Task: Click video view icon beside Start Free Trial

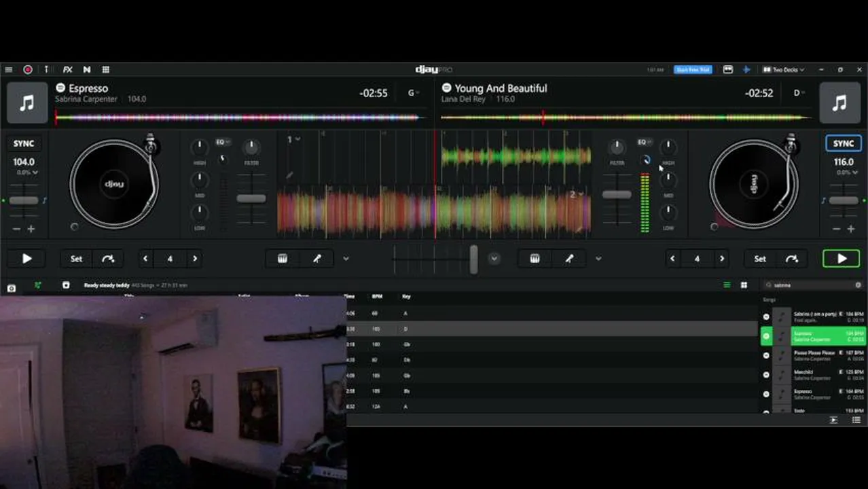Action: [727, 69]
